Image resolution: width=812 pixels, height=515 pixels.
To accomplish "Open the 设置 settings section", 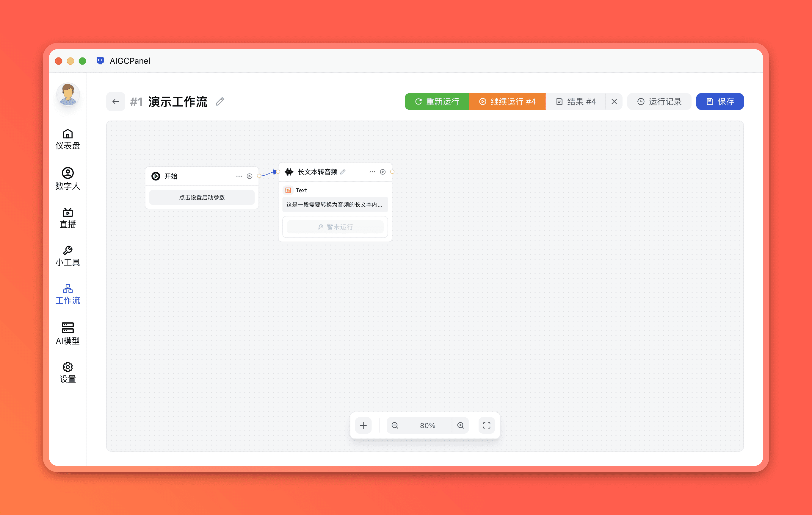I will point(68,373).
